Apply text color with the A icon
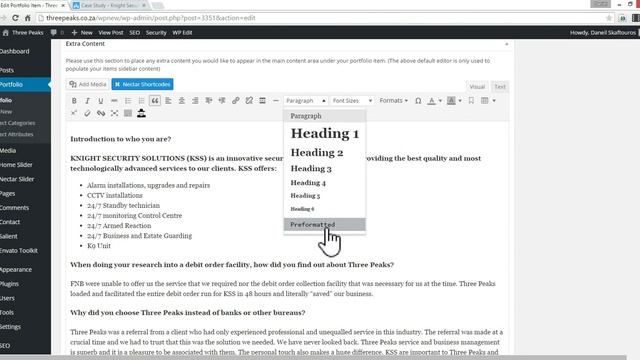The height and width of the screenshot is (360, 640). 431,101
